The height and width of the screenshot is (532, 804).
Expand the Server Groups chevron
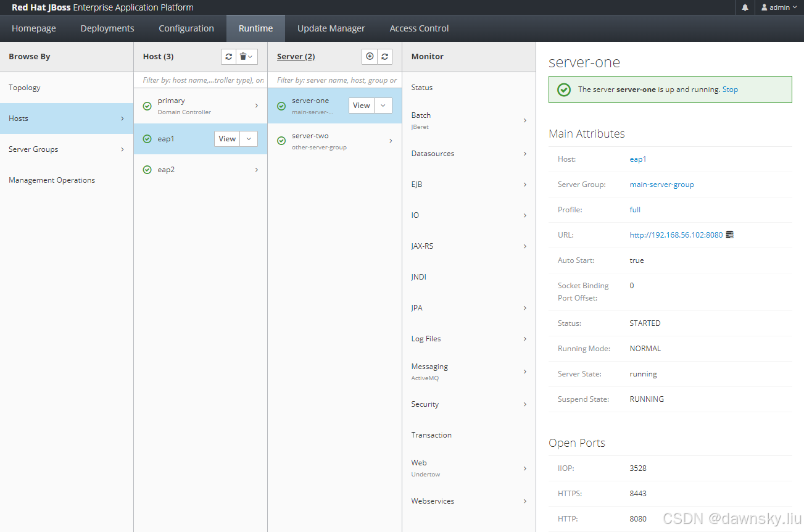pos(122,149)
